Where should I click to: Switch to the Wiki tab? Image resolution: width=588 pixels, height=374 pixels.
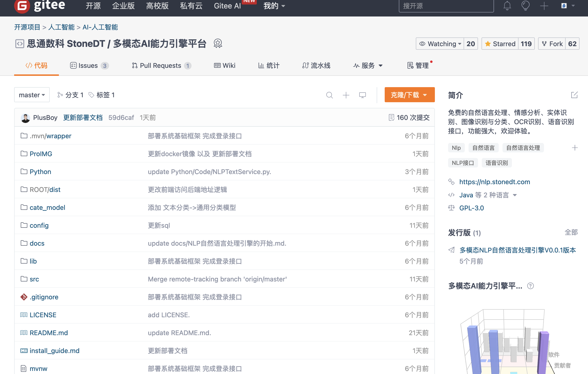pyautogui.click(x=225, y=65)
